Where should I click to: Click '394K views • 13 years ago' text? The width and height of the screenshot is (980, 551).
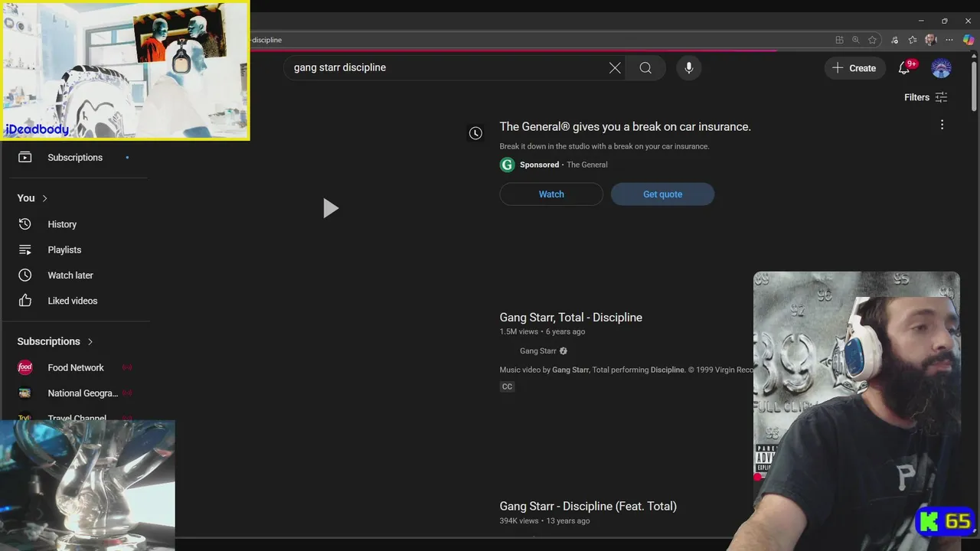(x=544, y=521)
